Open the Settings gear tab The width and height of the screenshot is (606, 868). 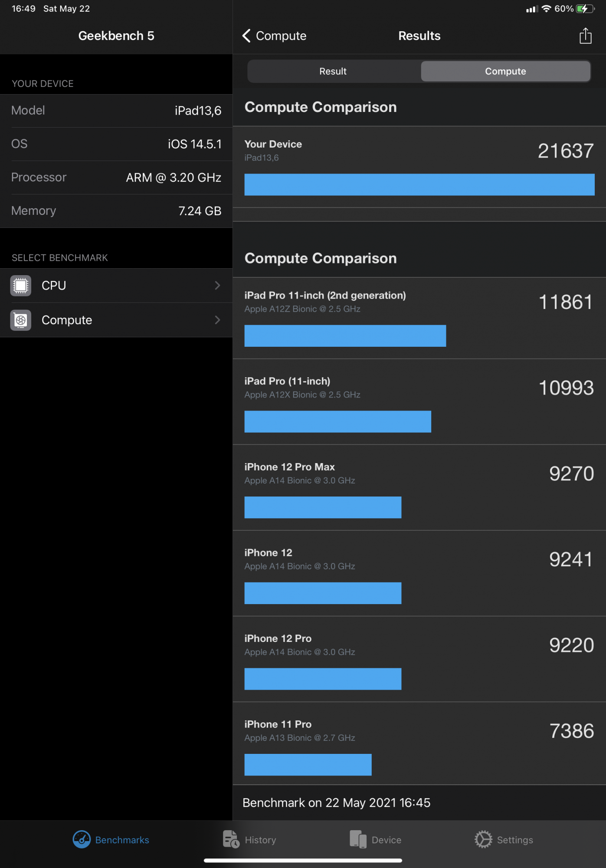(483, 839)
